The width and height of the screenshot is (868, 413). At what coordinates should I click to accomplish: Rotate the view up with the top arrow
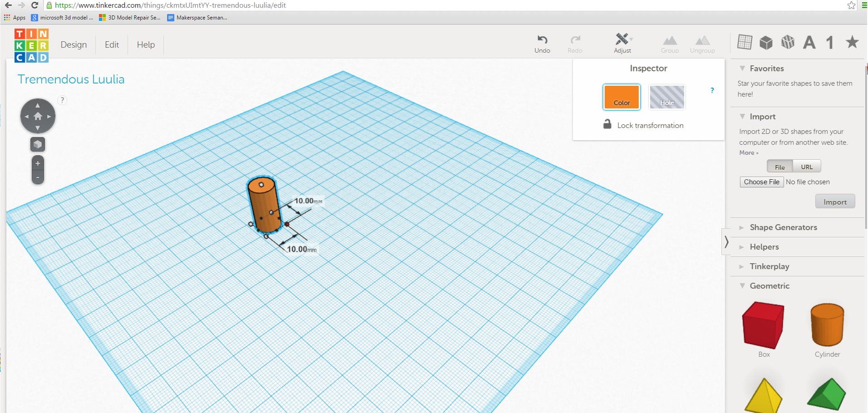(x=38, y=105)
